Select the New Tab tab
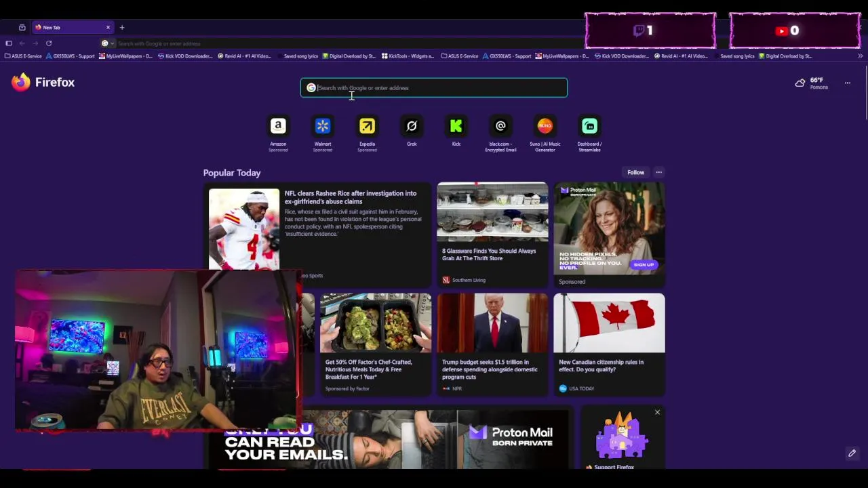 (x=72, y=27)
